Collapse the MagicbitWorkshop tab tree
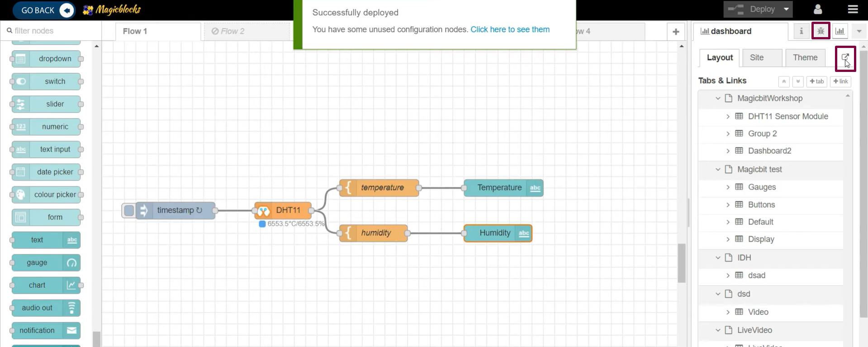The image size is (868, 347). (x=718, y=99)
